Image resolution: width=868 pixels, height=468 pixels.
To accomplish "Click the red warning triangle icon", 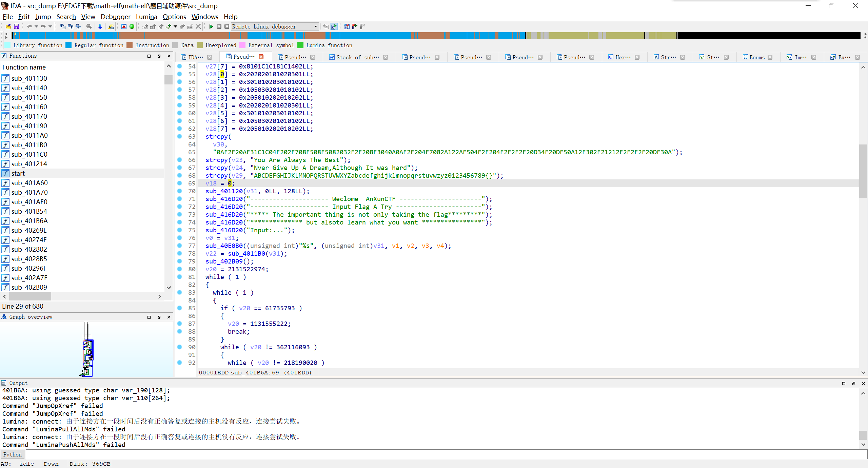I will click(124, 26).
